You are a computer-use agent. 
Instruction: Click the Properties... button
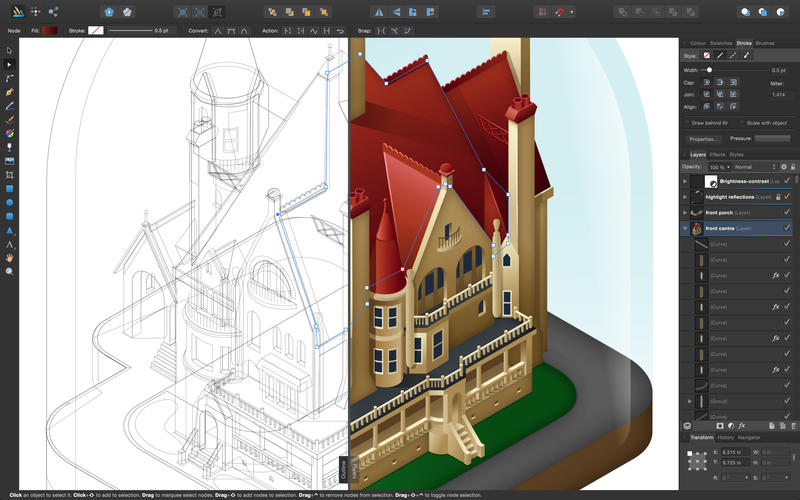704,139
